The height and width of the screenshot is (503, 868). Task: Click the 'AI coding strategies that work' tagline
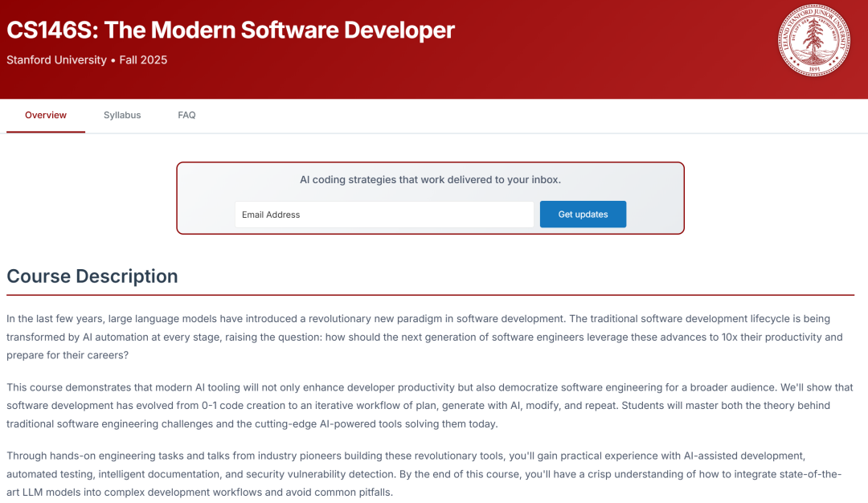[x=430, y=180]
